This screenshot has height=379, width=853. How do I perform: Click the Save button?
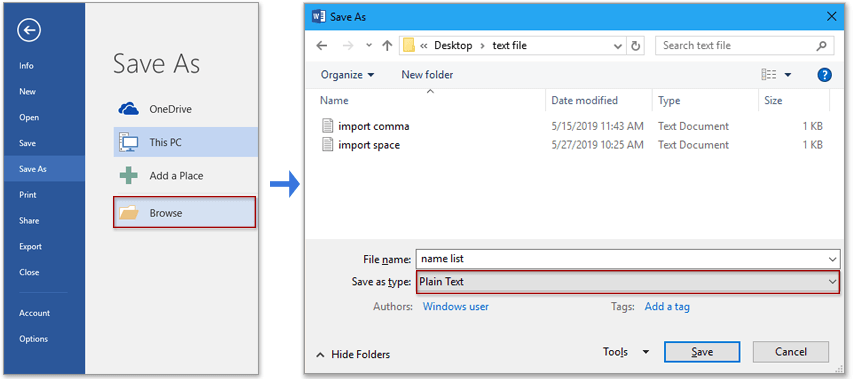(702, 352)
